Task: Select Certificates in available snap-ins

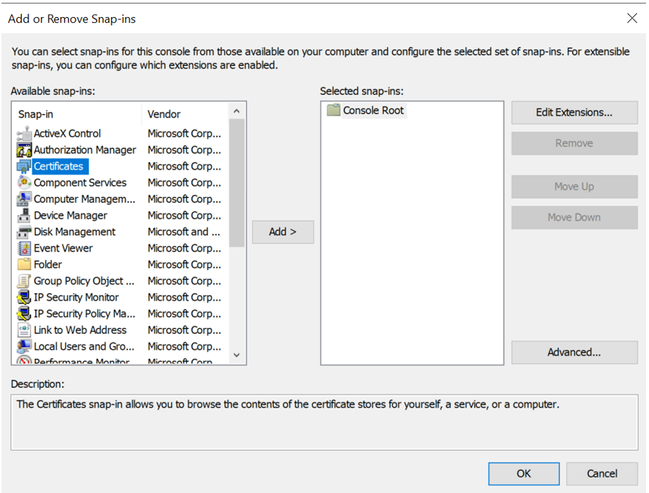Action: click(58, 167)
